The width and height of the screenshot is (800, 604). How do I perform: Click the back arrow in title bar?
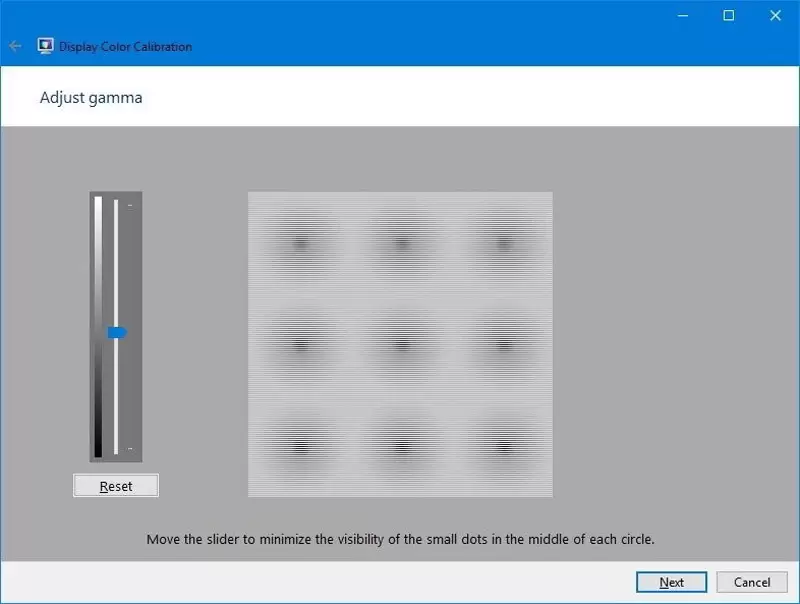pyautogui.click(x=15, y=46)
